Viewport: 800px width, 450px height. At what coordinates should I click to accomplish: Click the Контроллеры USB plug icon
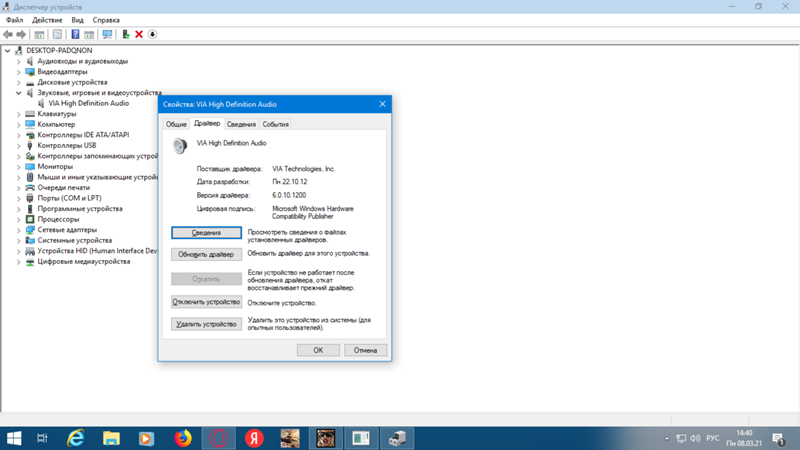pos(30,145)
